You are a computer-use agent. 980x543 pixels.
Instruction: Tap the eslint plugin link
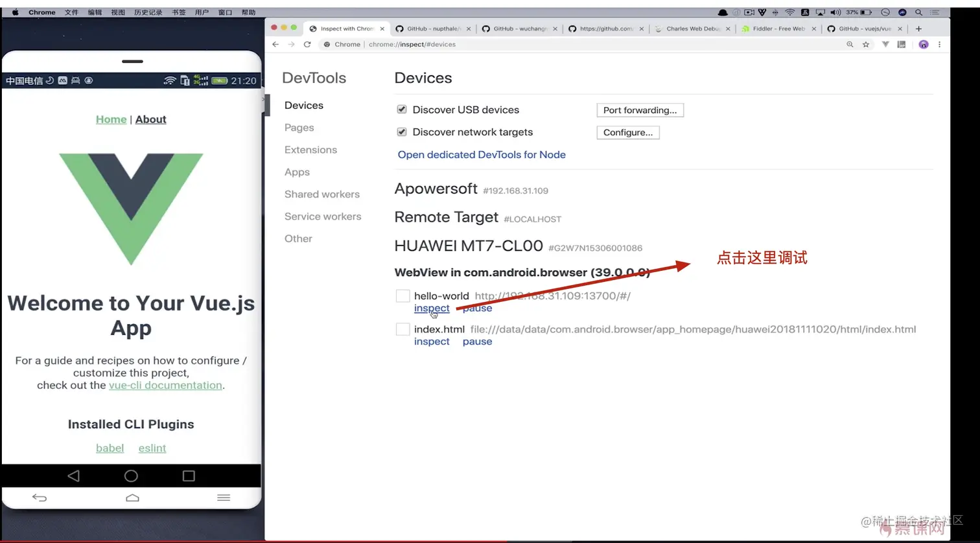152,448
